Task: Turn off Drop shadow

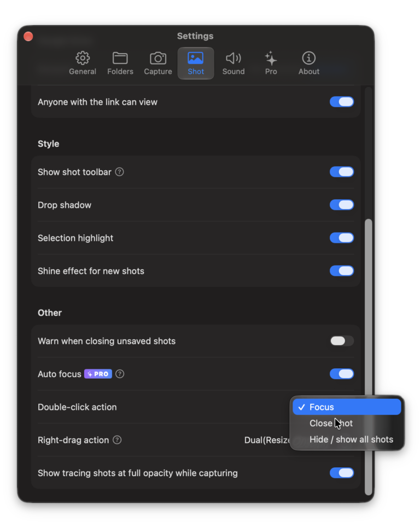Action: click(342, 205)
